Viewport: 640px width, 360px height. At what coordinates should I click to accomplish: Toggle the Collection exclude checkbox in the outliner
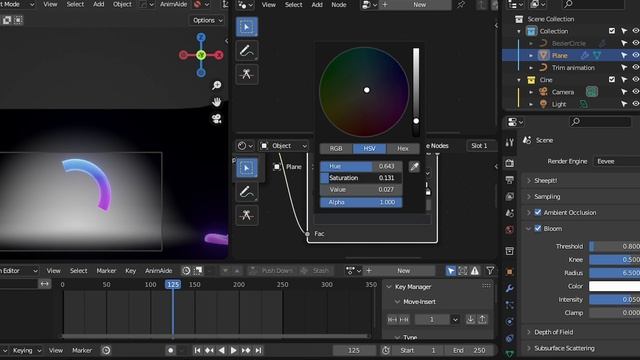pyautogui.click(x=611, y=31)
